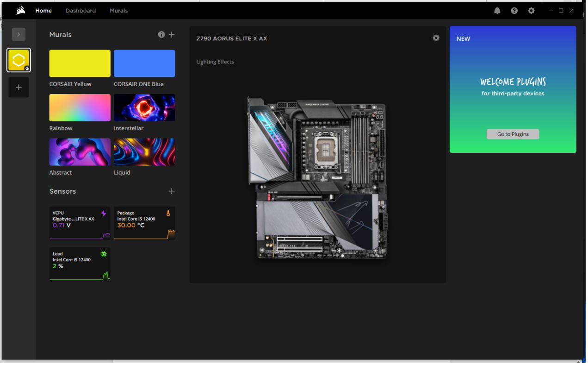Image resolution: width=588 pixels, height=365 pixels.
Task: Switch to the Home tab
Action: [43, 11]
